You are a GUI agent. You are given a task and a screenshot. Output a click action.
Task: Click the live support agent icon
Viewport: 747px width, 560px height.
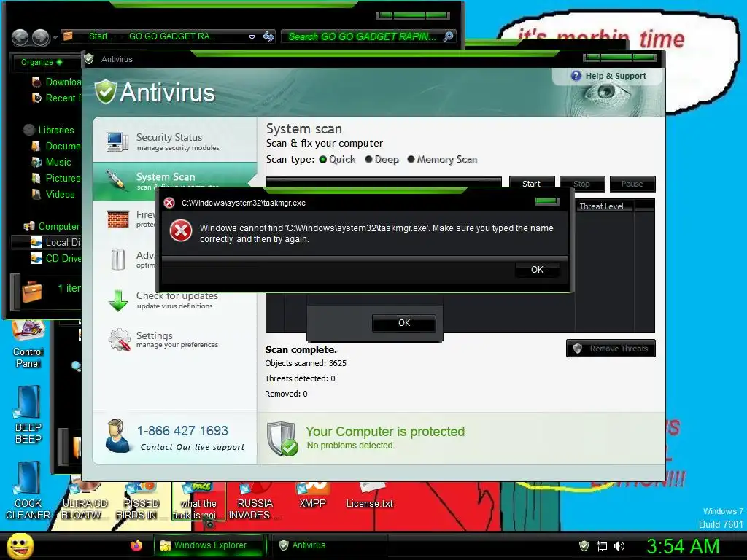[x=117, y=435]
